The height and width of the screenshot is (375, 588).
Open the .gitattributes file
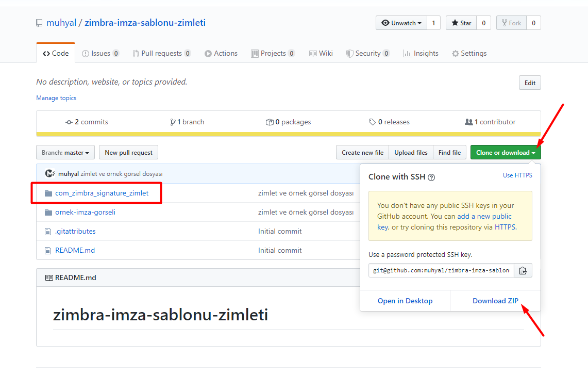tap(75, 232)
